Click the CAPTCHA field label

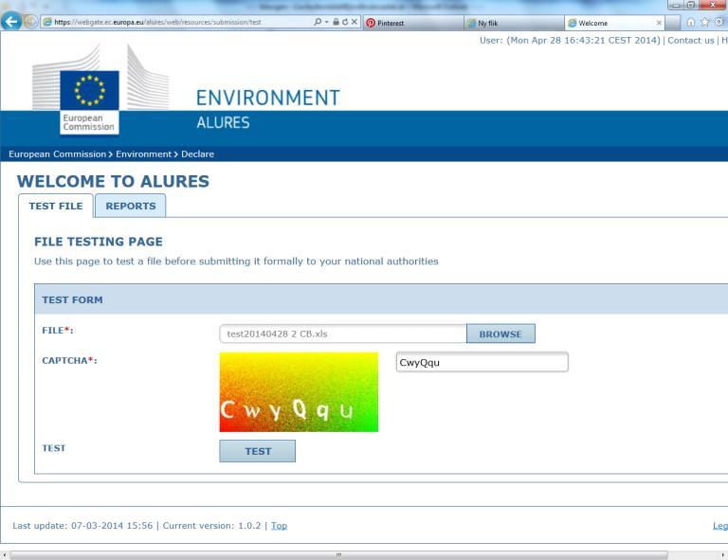[x=69, y=360]
